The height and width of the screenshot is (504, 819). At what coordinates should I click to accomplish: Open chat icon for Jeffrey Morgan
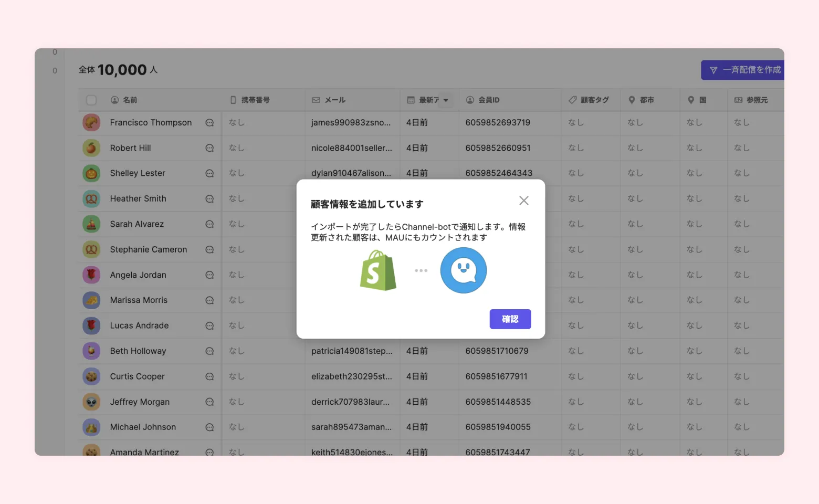point(209,402)
